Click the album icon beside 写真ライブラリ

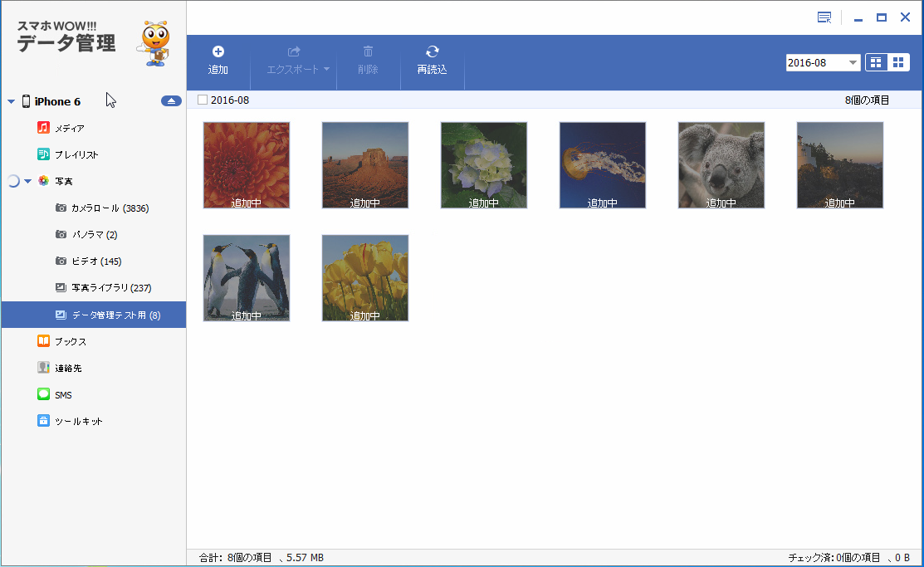[x=61, y=287]
